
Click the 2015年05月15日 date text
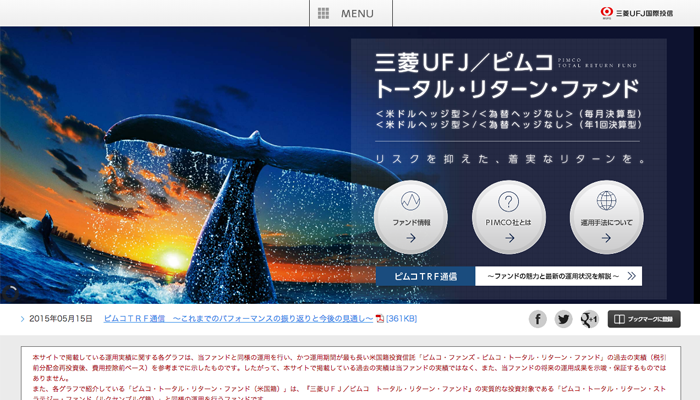coord(61,319)
